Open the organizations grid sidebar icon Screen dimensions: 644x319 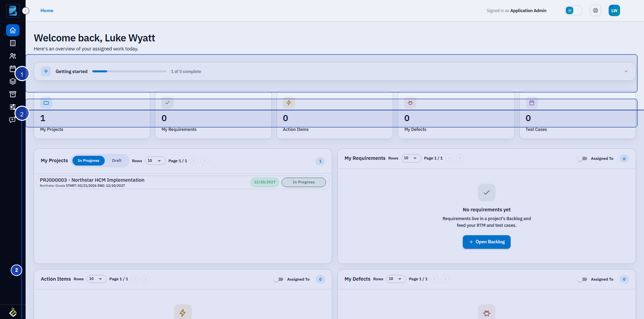coord(13,43)
